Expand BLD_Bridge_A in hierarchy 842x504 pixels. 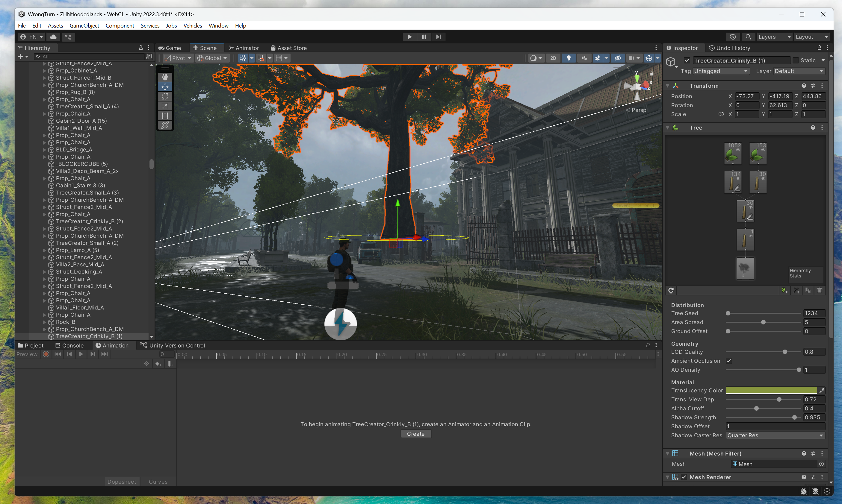click(x=45, y=150)
